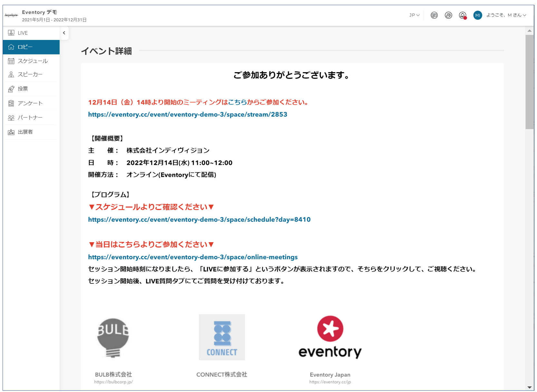537x392 pixels.
Task: Click the MI user avatar
Action: pyautogui.click(x=477, y=15)
